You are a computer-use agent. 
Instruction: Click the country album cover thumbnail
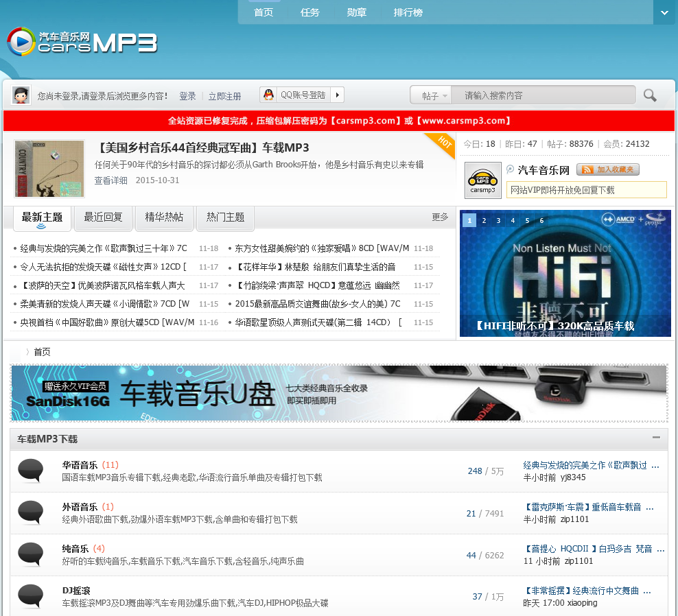tap(49, 169)
